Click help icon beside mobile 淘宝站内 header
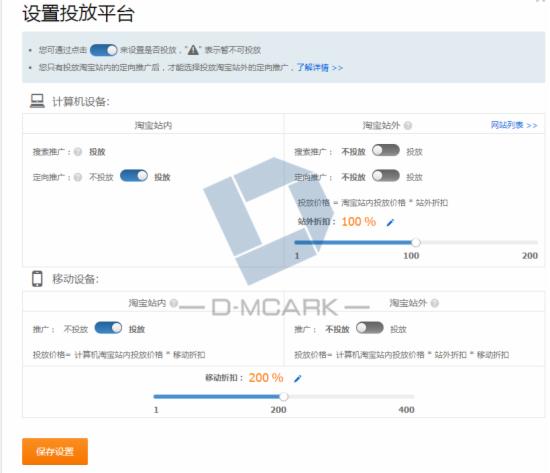550x473 pixels. click(x=174, y=302)
